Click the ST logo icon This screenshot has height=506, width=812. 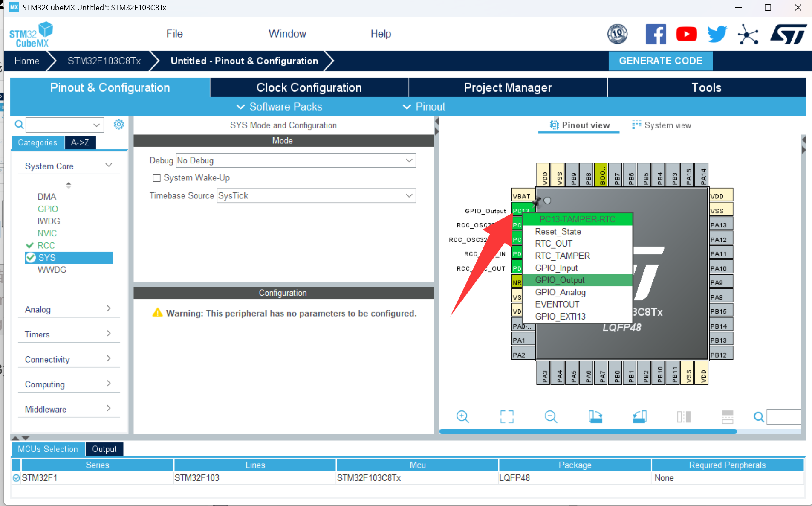[789, 34]
